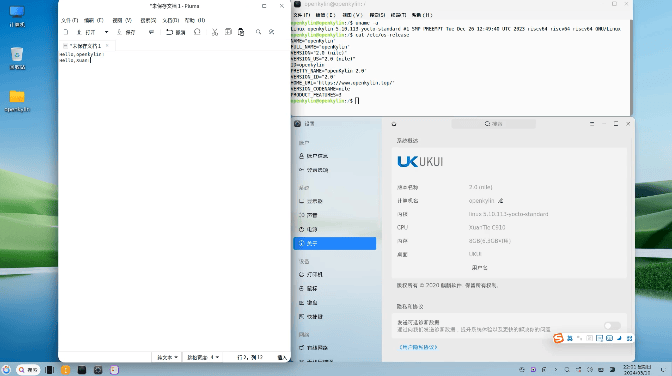Save the Pluma document using the toolbar save button
Image resolution: width=672 pixels, height=376 pixels.
pyautogui.click(x=126, y=32)
